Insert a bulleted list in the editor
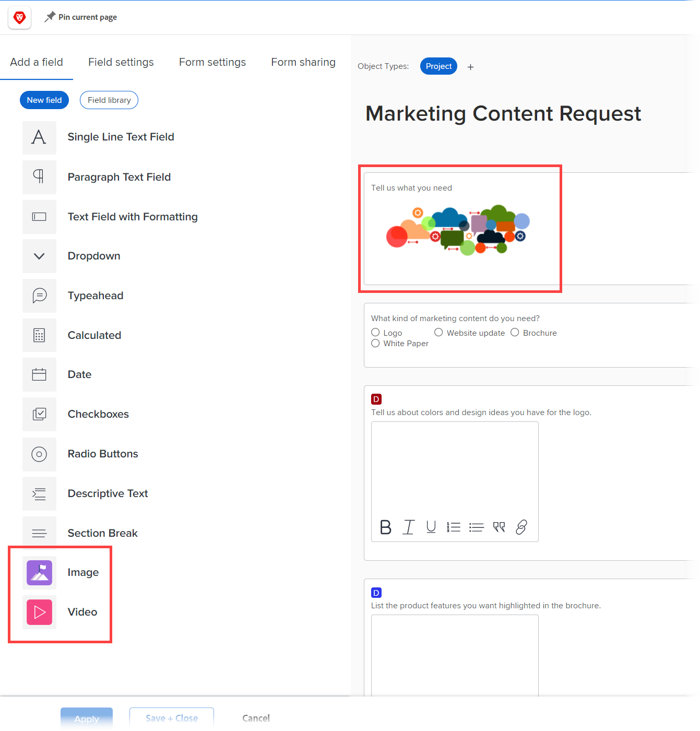 point(477,527)
